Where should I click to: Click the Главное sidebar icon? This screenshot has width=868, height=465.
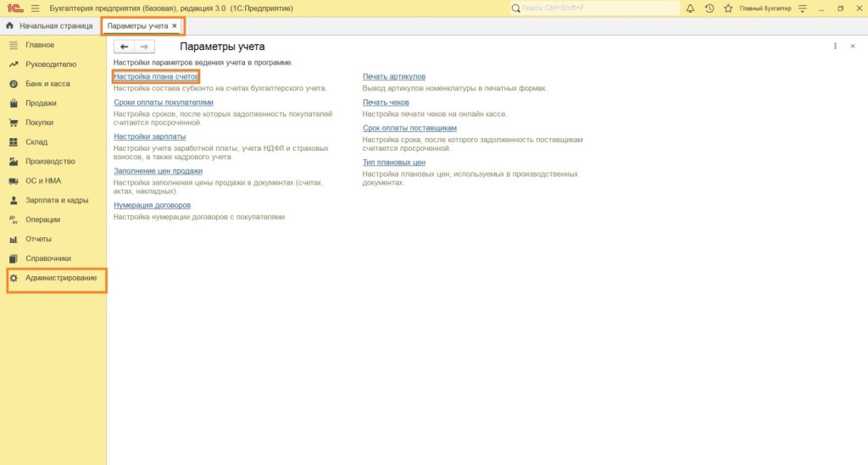[14, 45]
